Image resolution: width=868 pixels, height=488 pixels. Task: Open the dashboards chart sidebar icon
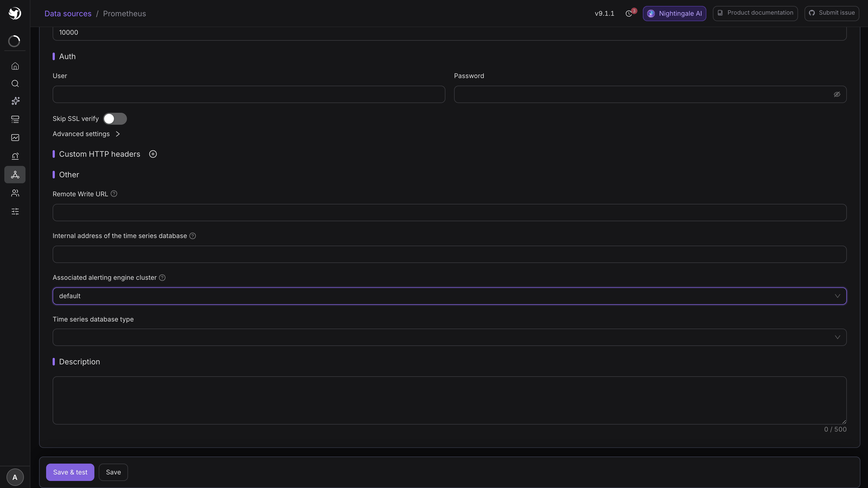tap(15, 137)
